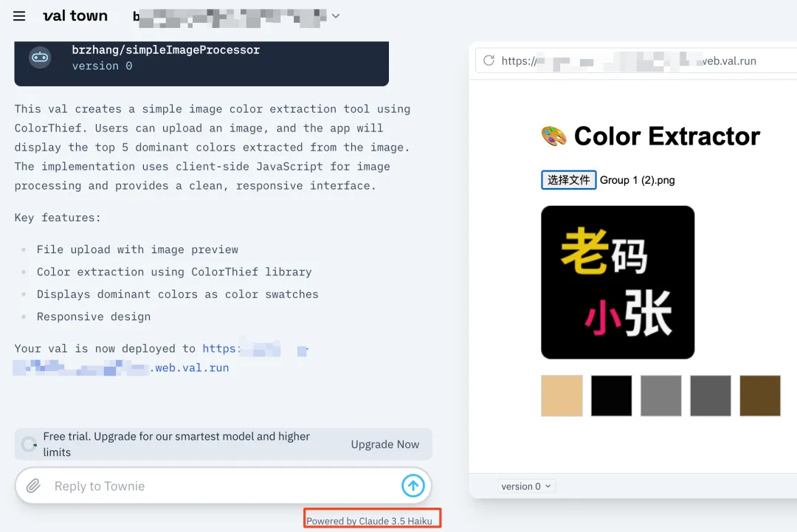
Task: Select the black color swatch
Action: click(612, 395)
